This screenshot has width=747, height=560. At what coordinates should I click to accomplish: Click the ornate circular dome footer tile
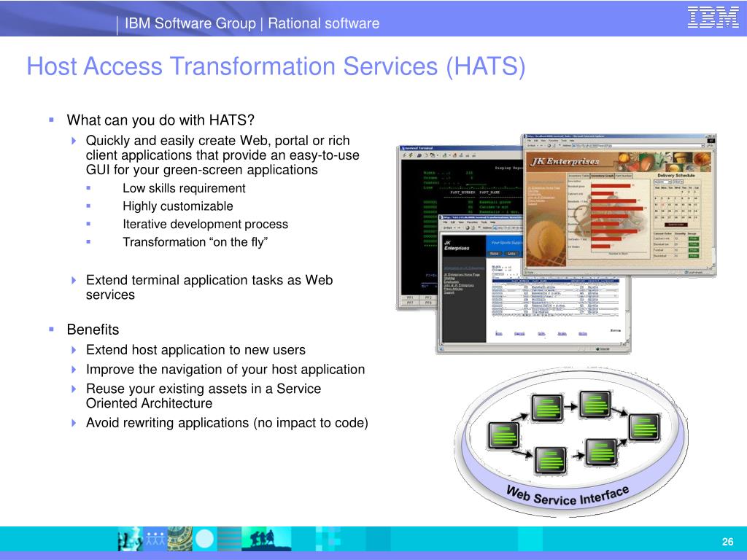[180, 539]
